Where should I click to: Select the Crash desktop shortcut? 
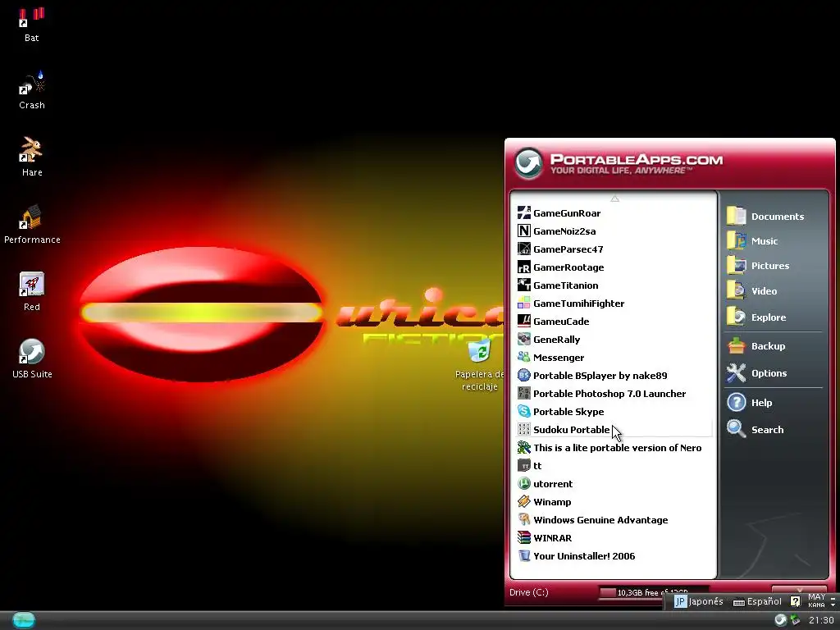[x=32, y=91]
